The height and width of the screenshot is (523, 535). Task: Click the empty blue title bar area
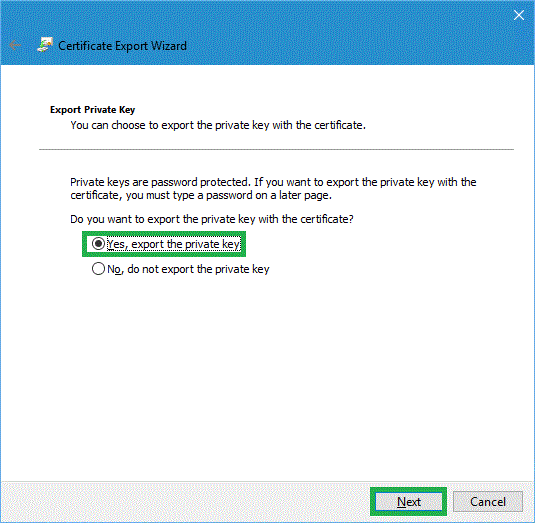pos(341,34)
